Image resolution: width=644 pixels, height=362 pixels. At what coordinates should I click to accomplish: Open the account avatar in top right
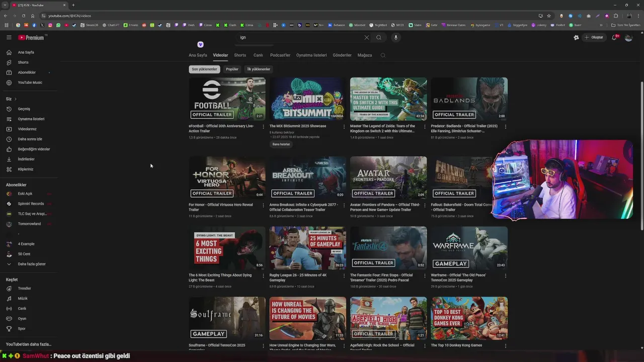point(628,37)
